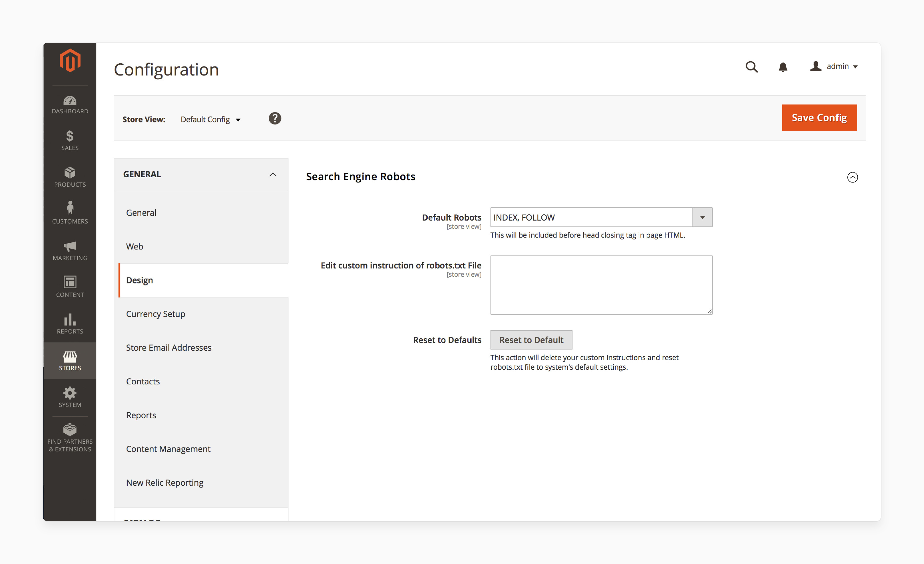Click the custom robots.txt instructions field
This screenshot has width=924, height=564.
coord(601,284)
